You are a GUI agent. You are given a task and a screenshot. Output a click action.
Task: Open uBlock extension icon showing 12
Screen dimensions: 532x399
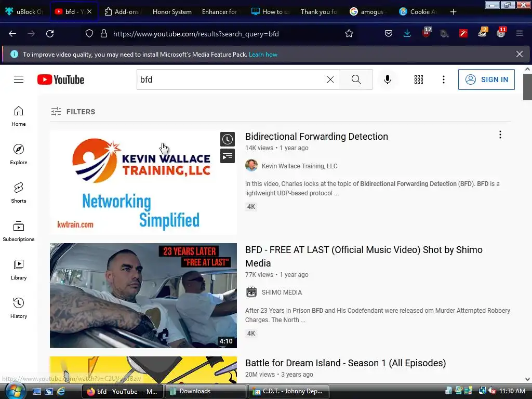[426, 33]
